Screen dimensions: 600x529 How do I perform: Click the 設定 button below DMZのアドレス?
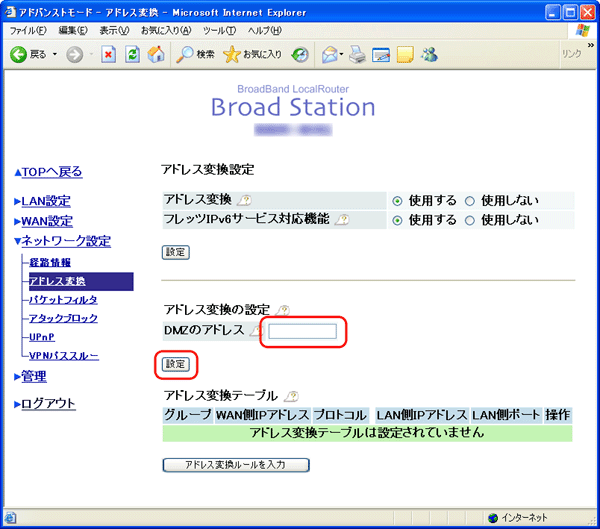pyautogui.click(x=176, y=364)
